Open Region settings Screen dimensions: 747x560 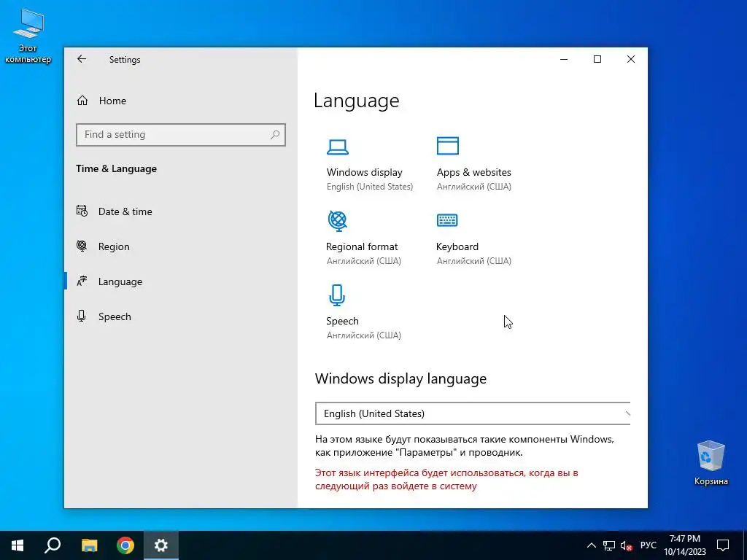click(114, 246)
